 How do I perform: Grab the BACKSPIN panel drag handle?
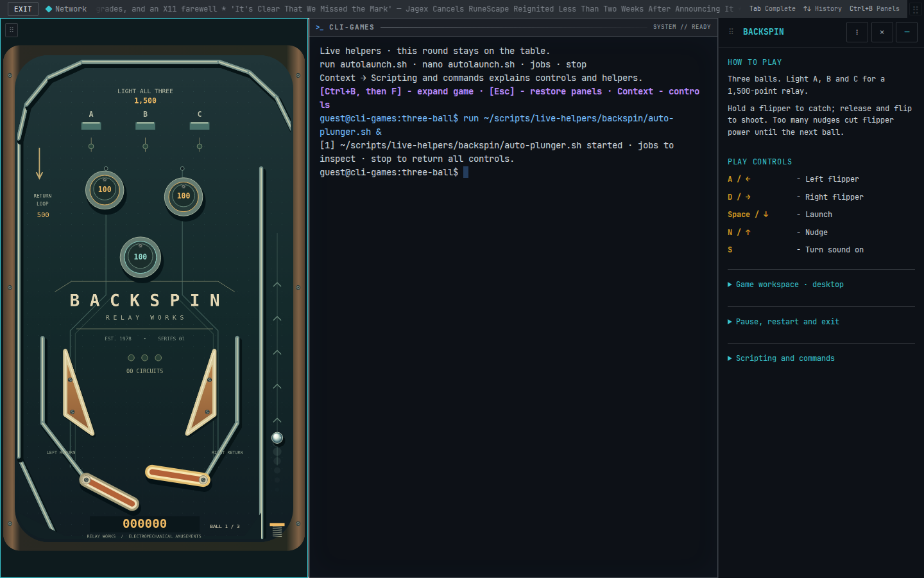pos(731,31)
